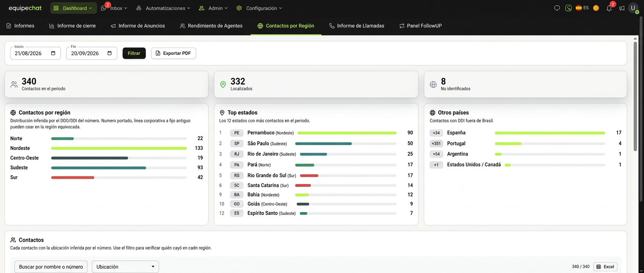Open the Inicio date calendar picker icon
The height and width of the screenshot is (273, 644).
pyautogui.click(x=53, y=53)
